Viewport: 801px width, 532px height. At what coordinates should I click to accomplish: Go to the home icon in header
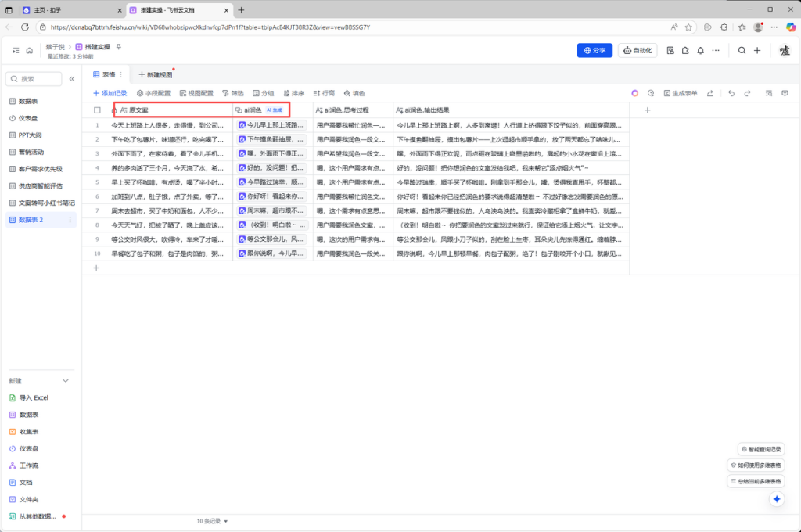coord(29,51)
